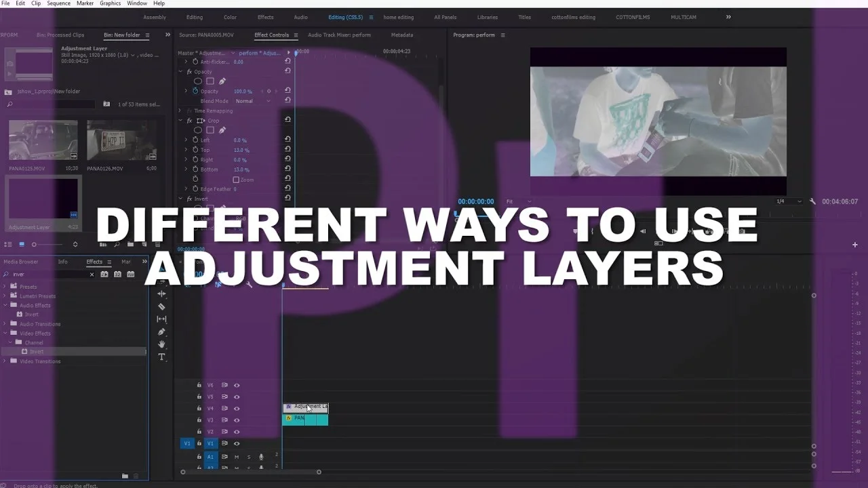Hide the V3 track output

[x=237, y=420]
